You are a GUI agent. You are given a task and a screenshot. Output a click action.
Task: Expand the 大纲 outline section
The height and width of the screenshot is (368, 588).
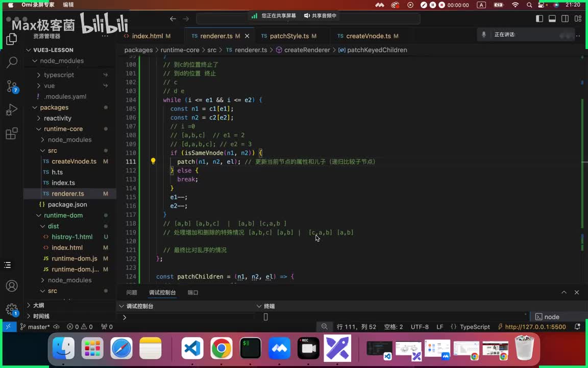(x=38, y=305)
